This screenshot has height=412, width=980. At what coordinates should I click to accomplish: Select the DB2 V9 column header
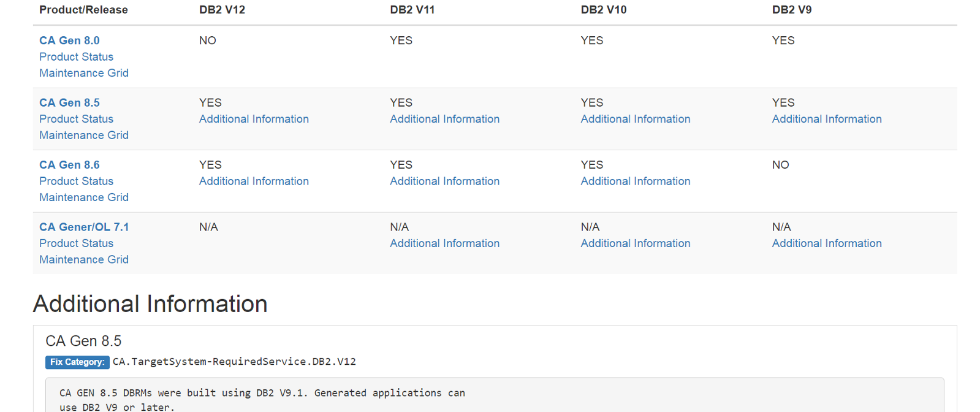tap(792, 10)
